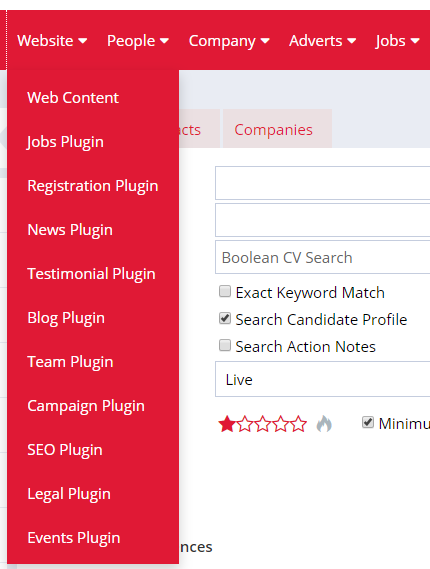Tick the Search Action Notes checkbox
Image resolution: width=430 pixels, height=569 pixels.
pyautogui.click(x=225, y=345)
